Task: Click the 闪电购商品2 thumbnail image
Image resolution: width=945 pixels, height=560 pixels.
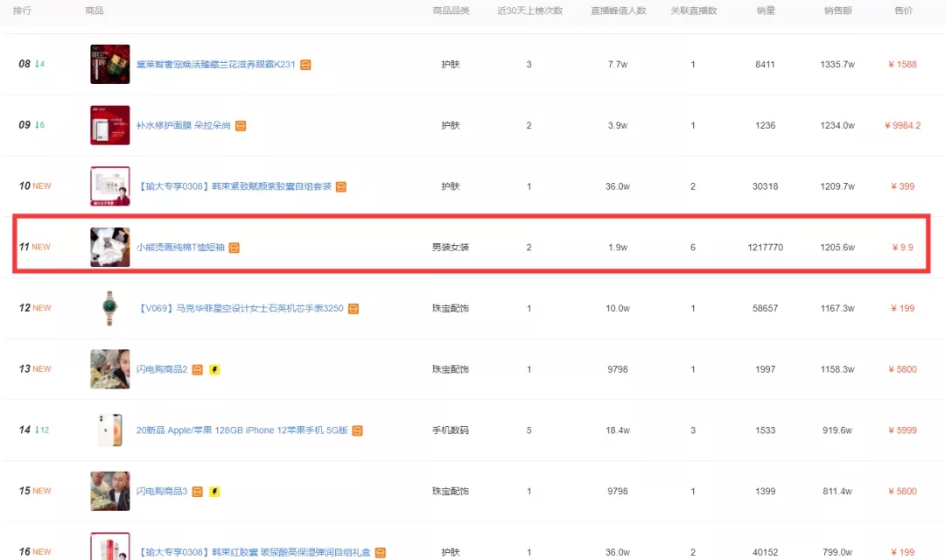Action: pos(109,368)
